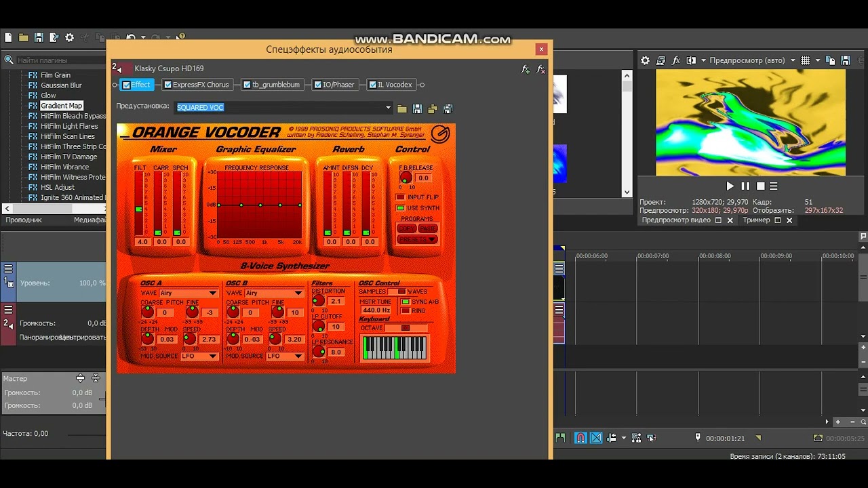Open plugin chain editor icon in FX dialog

point(526,69)
